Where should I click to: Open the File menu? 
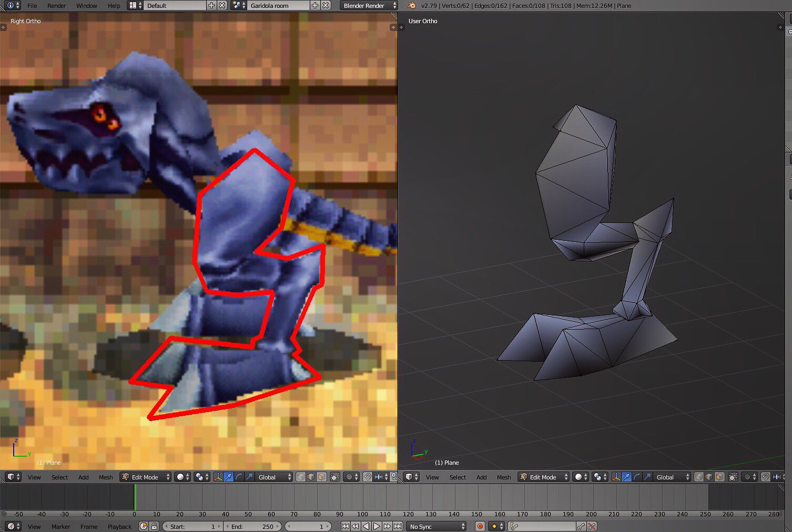coord(32,6)
